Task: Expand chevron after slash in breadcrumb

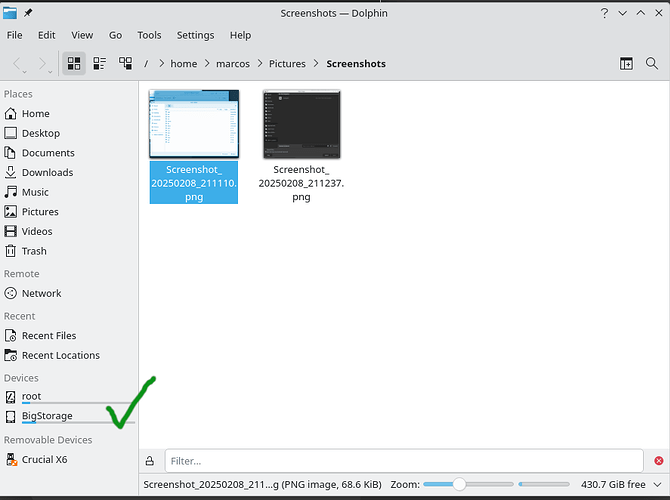Action: point(162,63)
